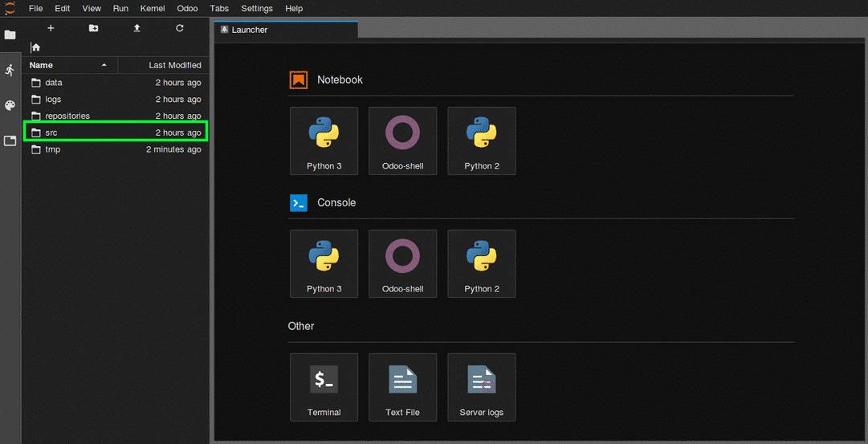Open a new Terminal

pyautogui.click(x=324, y=387)
